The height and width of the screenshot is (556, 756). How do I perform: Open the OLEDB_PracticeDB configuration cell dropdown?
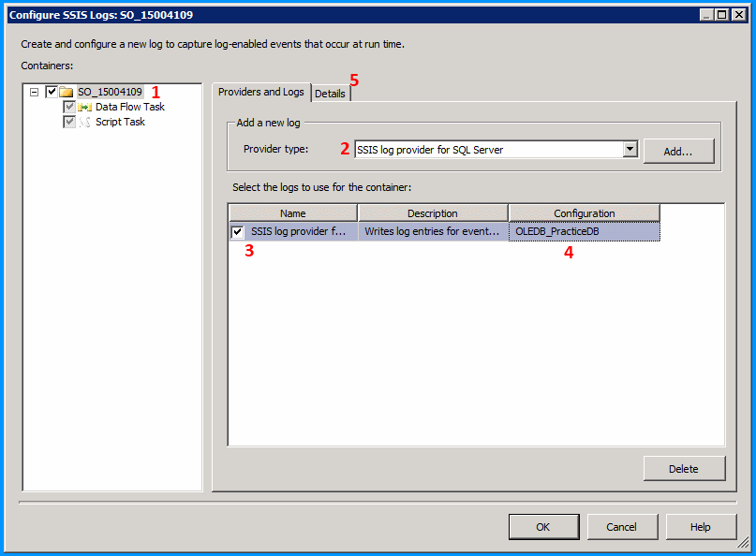(x=584, y=231)
